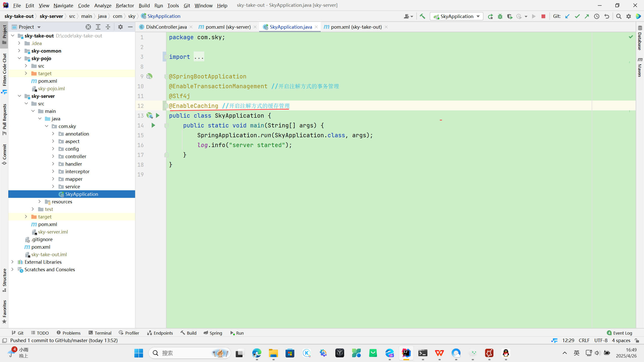Click Select Opened File target icon
Image resolution: width=644 pixels, height=362 pixels.
88,27
